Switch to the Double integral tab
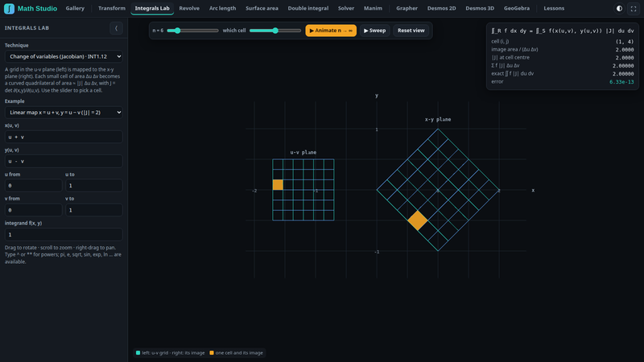Viewport: 644px width, 362px height. click(x=308, y=8)
